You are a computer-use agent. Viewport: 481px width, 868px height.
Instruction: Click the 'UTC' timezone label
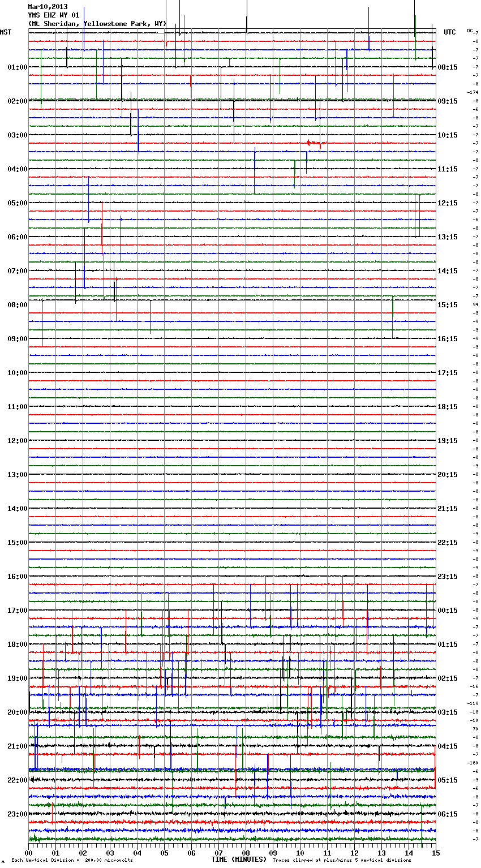[x=450, y=32]
